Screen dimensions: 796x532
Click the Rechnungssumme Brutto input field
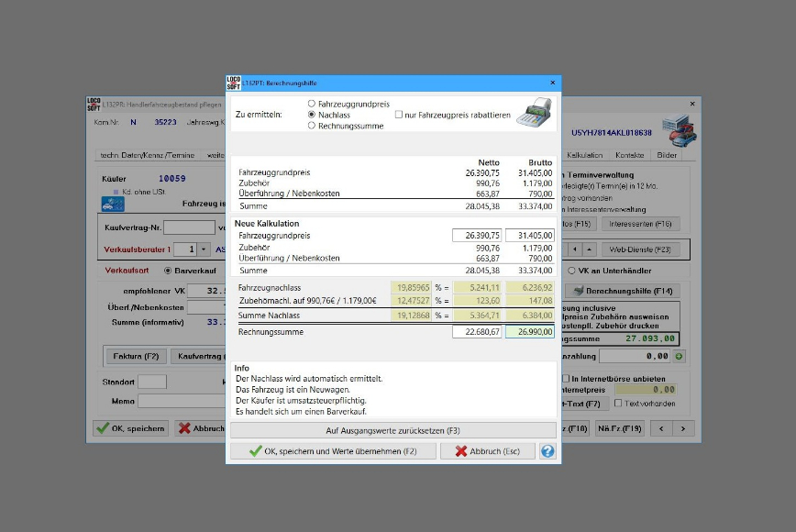tap(529, 332)
